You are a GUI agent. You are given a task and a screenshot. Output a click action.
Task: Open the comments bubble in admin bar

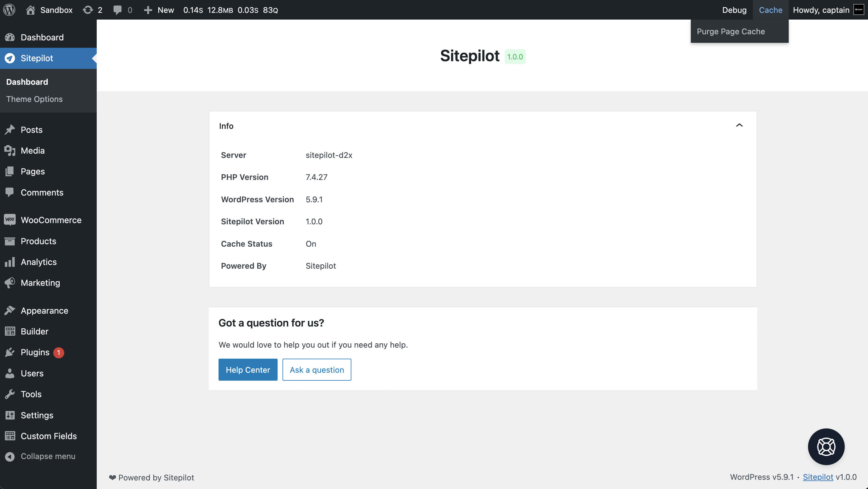coord(117,10)
